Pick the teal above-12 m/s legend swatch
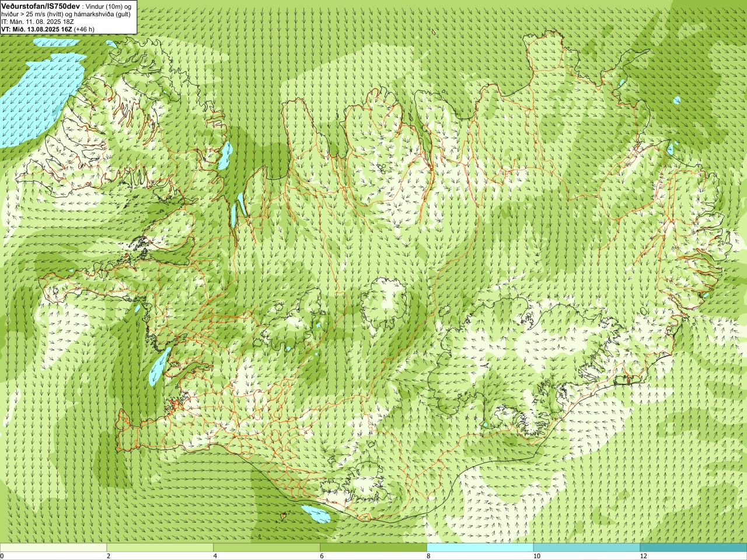 point(693,548)
